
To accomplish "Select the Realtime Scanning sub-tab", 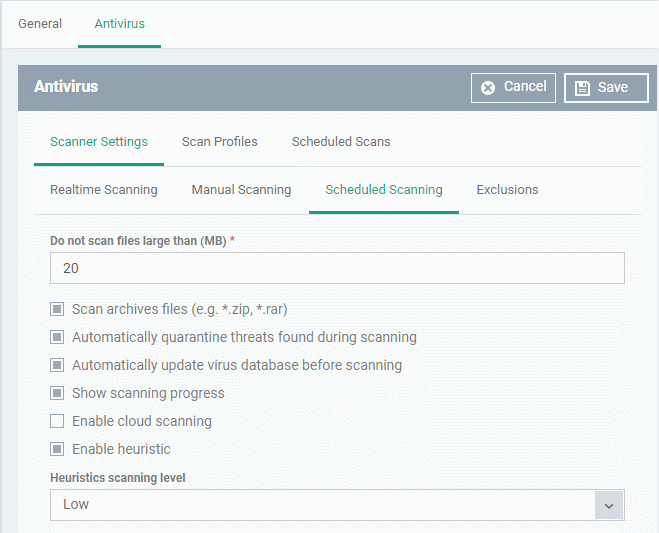I will 104,190.
